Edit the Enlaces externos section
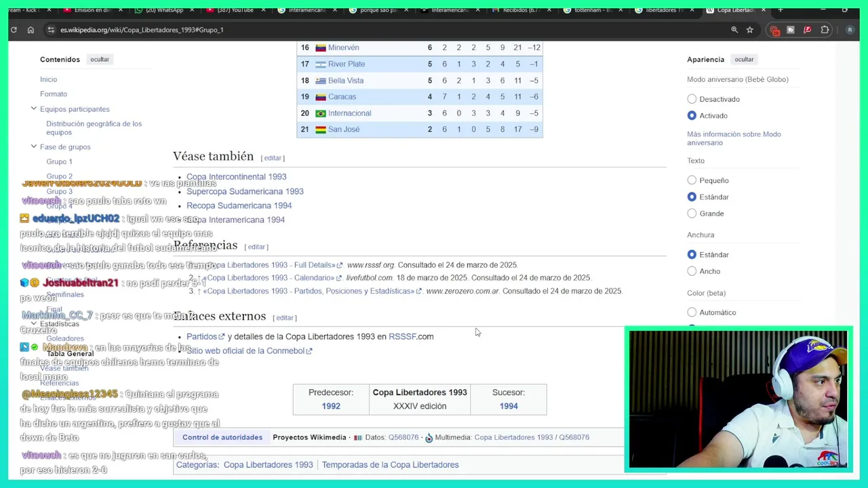This screenshot has width=868, height=488. [x=285, y=318]
